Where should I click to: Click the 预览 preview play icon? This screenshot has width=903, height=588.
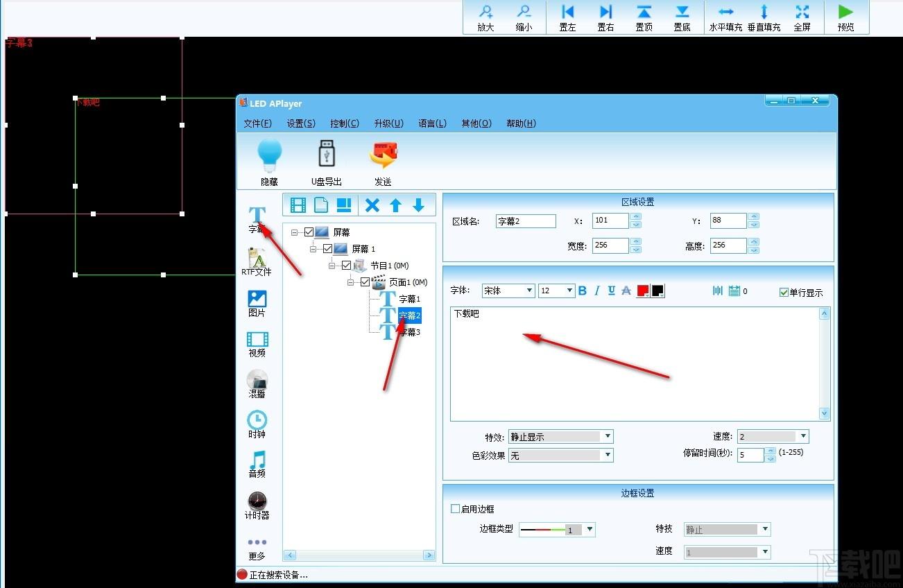(x=845, y=12)
